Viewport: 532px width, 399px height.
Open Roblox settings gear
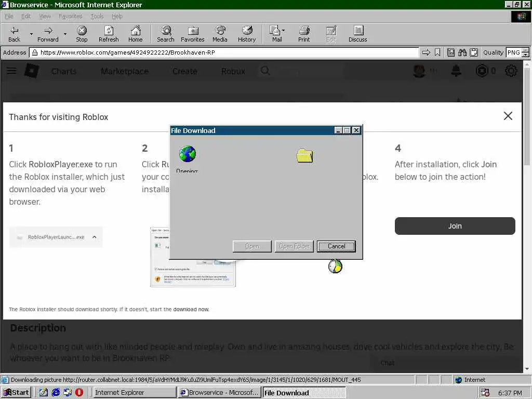tap(511, 71)
